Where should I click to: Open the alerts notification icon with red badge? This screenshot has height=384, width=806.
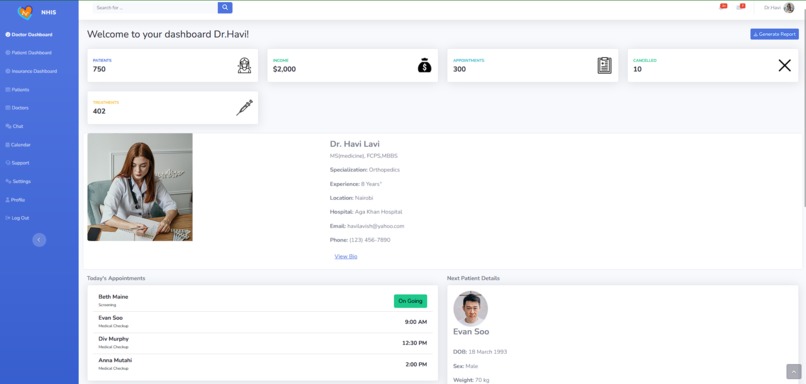click(x=723, y=7)
